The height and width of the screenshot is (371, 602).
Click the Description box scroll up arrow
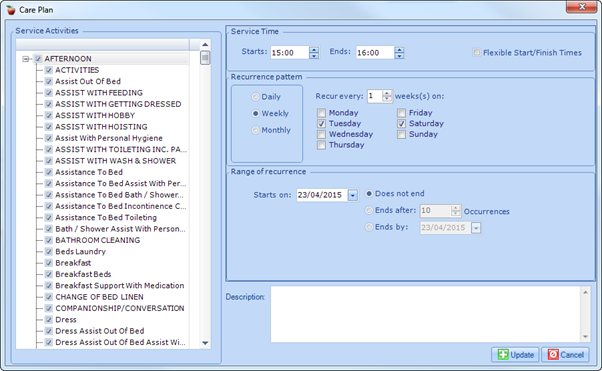(585, 292)
